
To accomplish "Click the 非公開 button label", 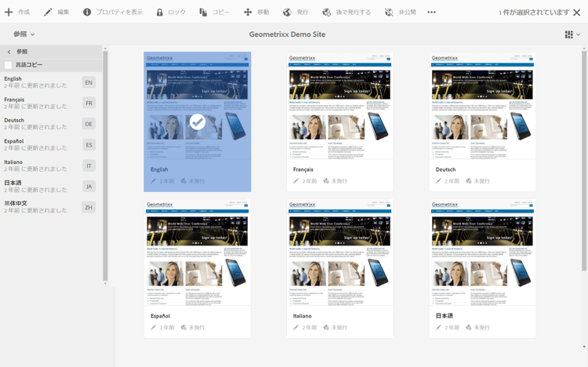I will click(x=407, y=12).
